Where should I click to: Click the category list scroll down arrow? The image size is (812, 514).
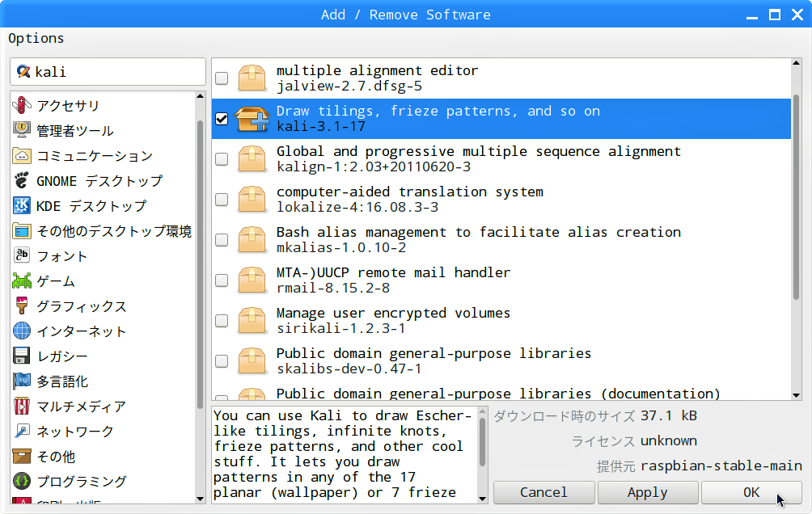pos(201,499)
